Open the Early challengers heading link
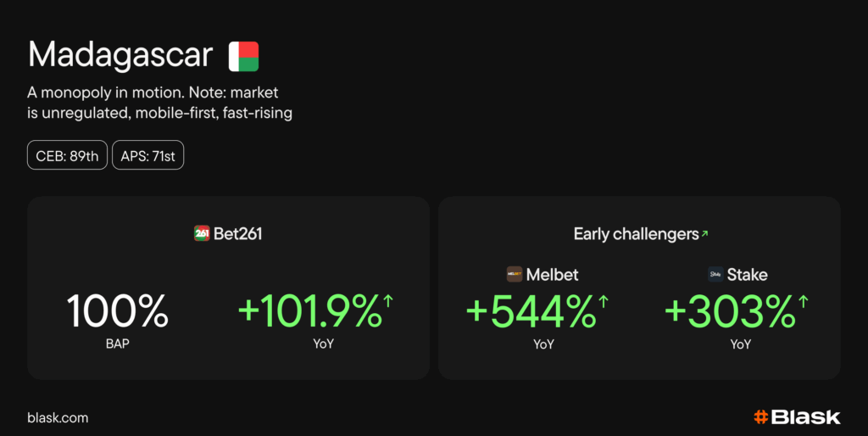Viewport: 868px width, 436px height. (x=636, y=233)
